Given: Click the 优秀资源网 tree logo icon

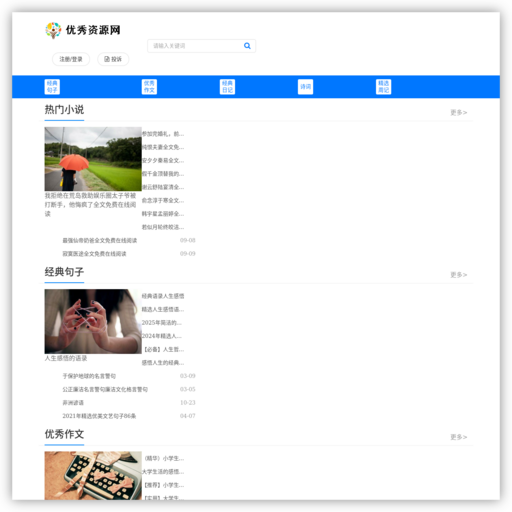Looking at the screenshot, I should 53,30.
